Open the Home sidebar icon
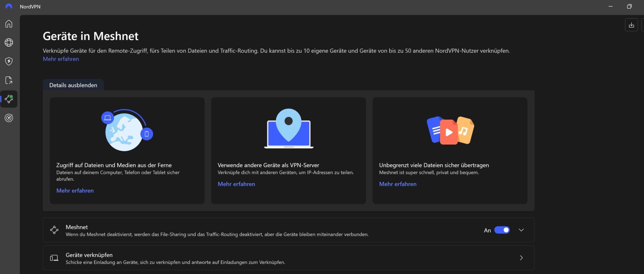 (9, 24)
